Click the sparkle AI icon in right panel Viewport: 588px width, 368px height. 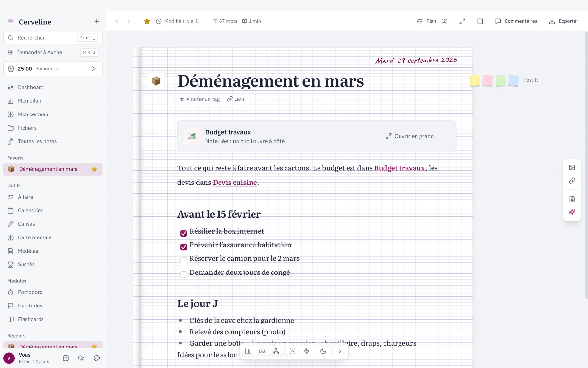point(572,212)
